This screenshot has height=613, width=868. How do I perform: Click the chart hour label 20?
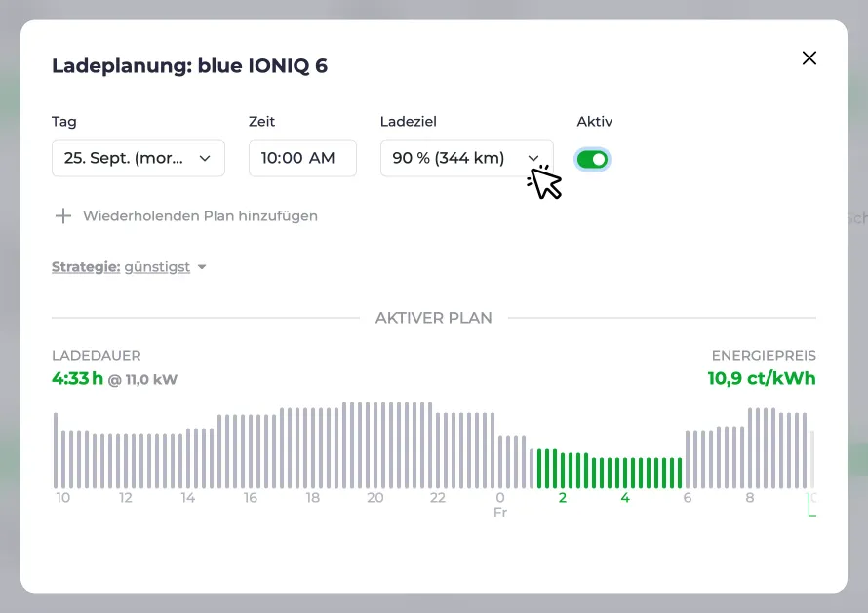(375, 497)
